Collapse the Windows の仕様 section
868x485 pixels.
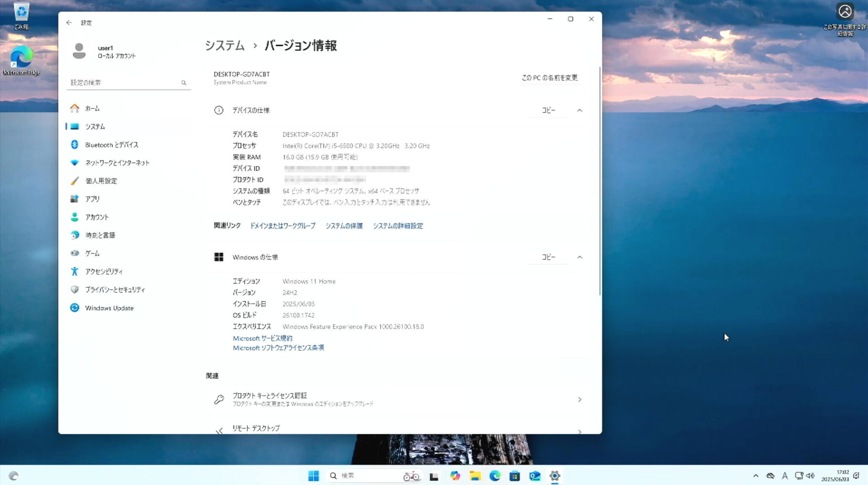coord(579,257)
